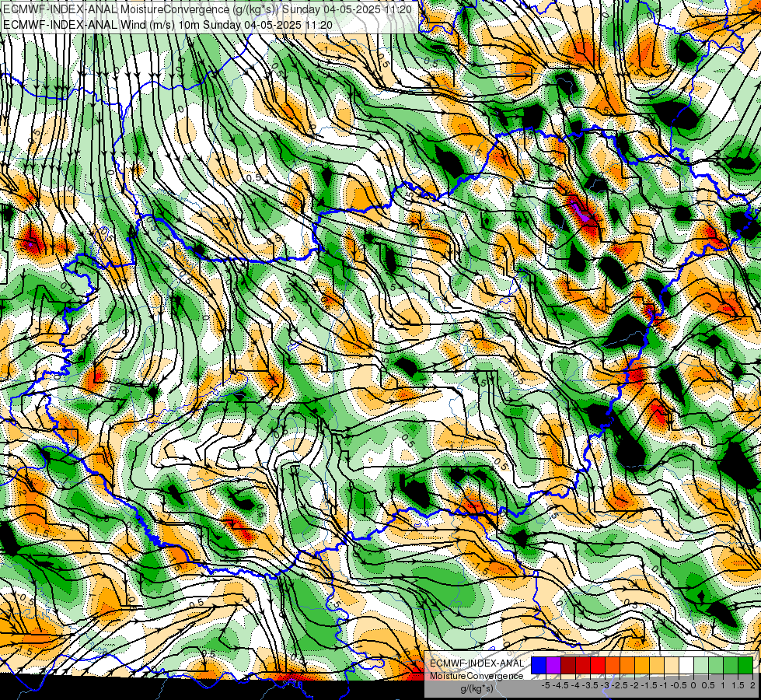Click the MoistureConvergence title line at top
This screenshot has height=700, width=761.
point(208,9)
